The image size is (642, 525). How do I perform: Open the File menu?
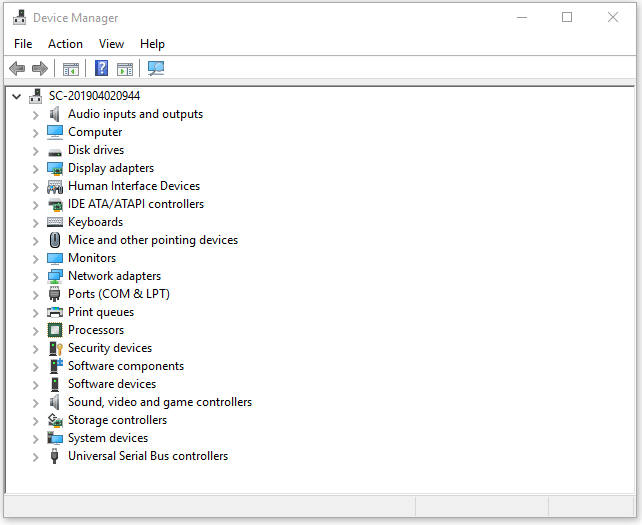click(23, 44)
